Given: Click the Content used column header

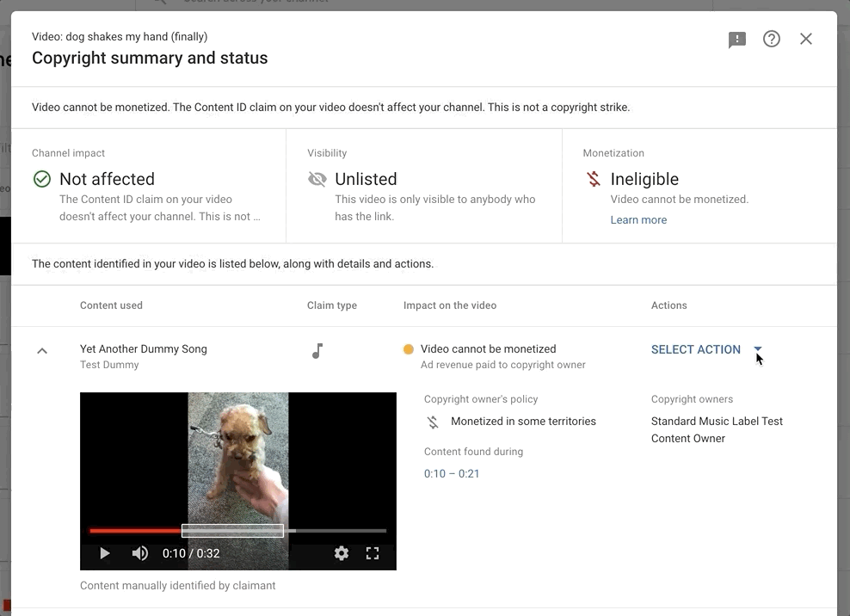Looking at the screenshot, I should click(111, 305).
